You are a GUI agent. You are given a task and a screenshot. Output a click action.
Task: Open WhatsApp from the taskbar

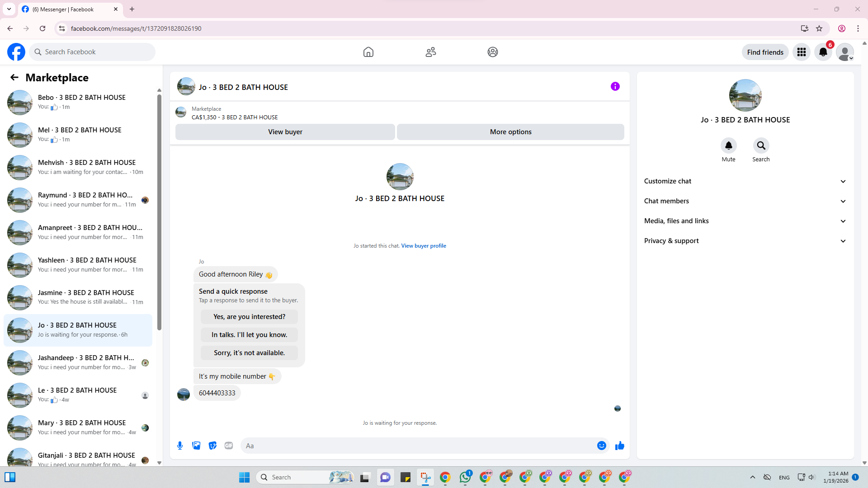pyautogui.click(x=465, y=477)
